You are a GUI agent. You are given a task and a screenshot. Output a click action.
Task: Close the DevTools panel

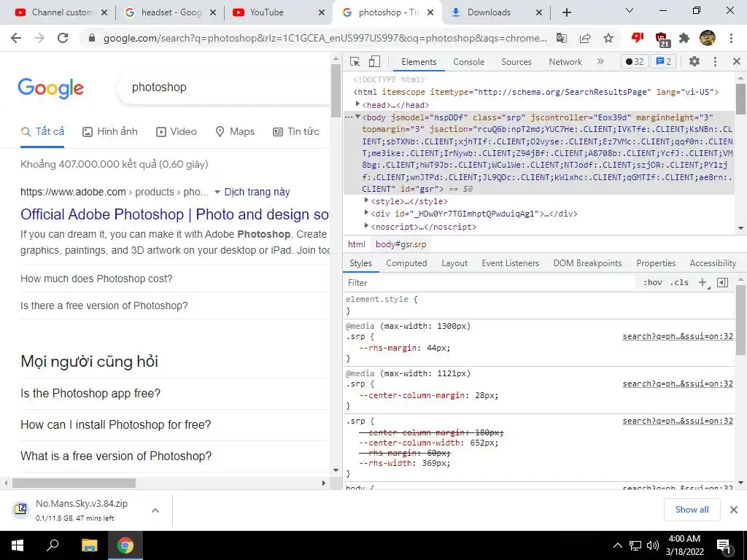737,61
